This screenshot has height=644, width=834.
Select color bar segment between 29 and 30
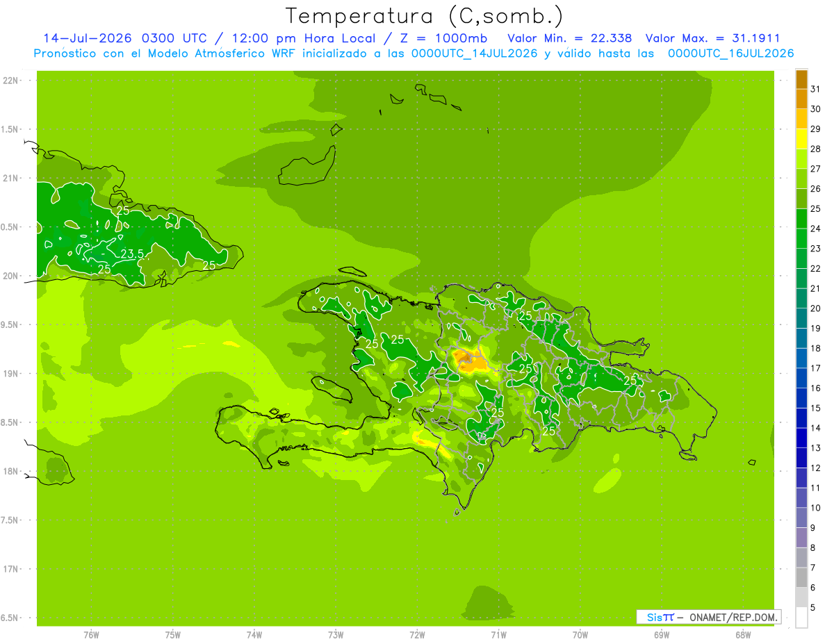801,119
